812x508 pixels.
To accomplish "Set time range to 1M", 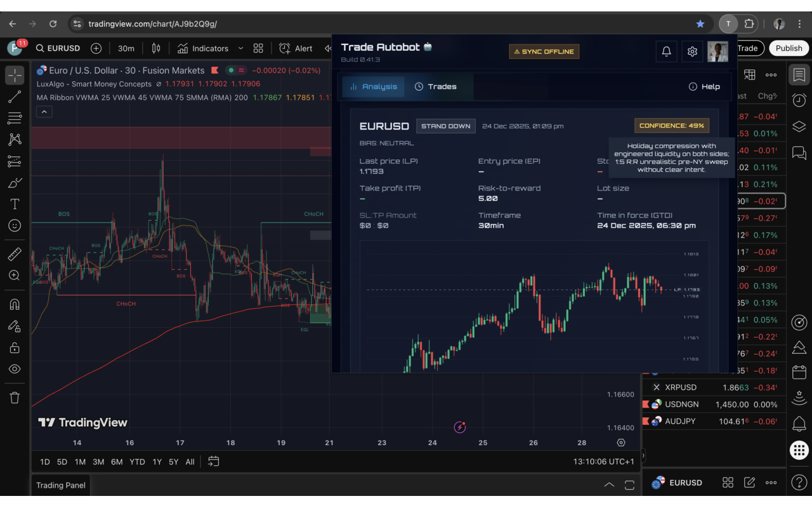I will tap(80, 462).
